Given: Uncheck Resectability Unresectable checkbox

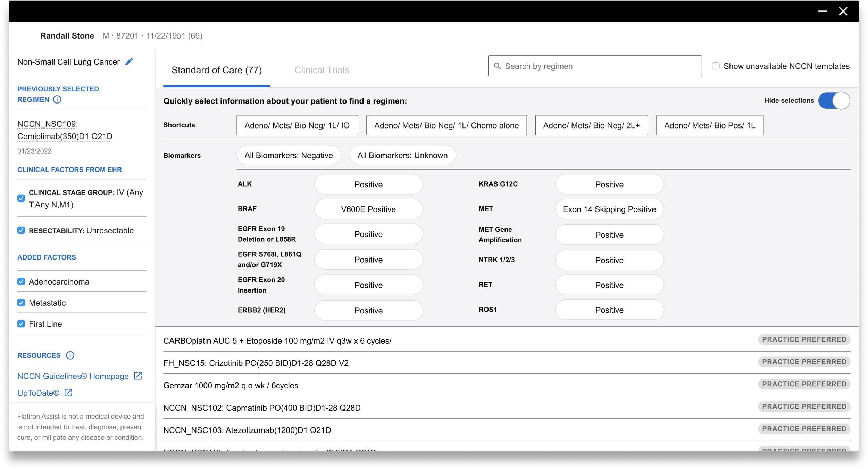Looking at the screenshot, I should click(x=21, y=230).
